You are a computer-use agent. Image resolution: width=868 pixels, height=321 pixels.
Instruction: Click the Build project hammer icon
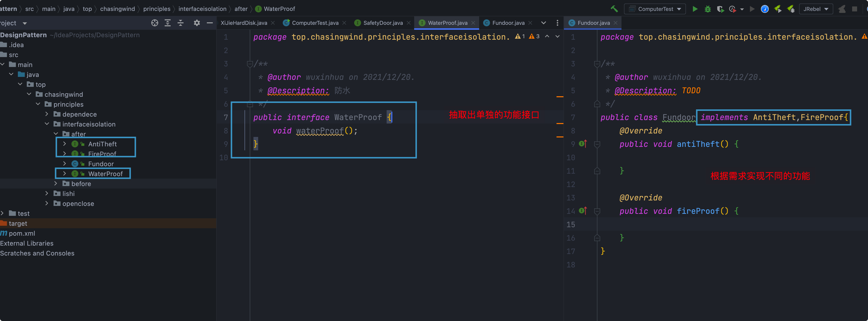614,9
